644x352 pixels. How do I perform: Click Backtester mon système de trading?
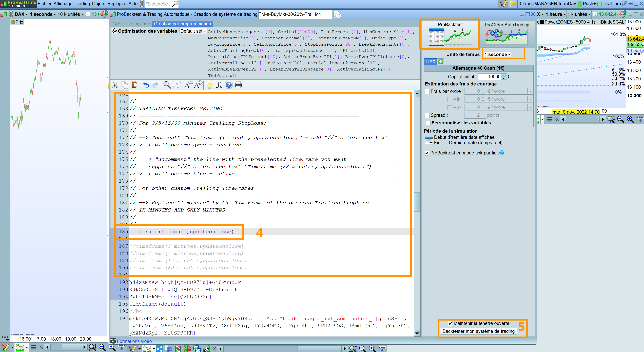(478, 331)
